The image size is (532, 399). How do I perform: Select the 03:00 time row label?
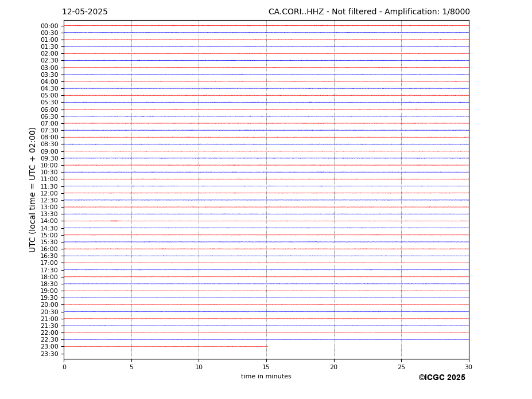pyautogui.click(x=49, y=68)
